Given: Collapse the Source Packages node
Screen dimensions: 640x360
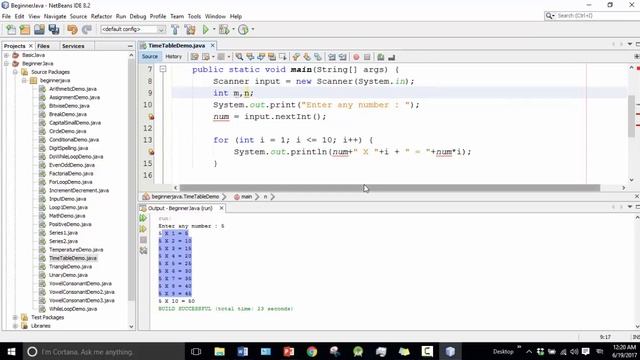Looking at the screenshot, I should coord(15,72).
